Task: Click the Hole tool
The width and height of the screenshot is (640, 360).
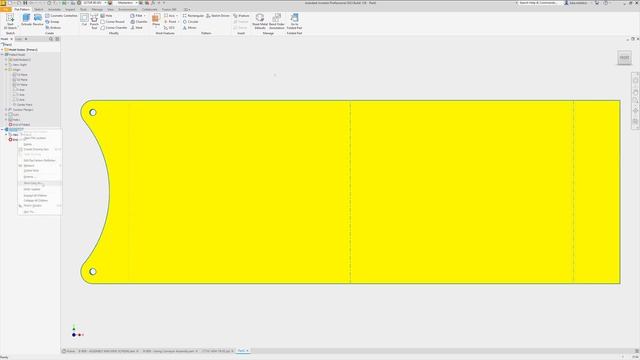Action: coord(106,16)
